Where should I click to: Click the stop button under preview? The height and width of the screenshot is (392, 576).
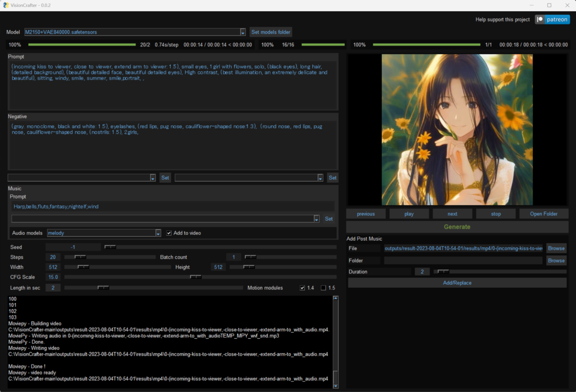[x=496, y=214]
